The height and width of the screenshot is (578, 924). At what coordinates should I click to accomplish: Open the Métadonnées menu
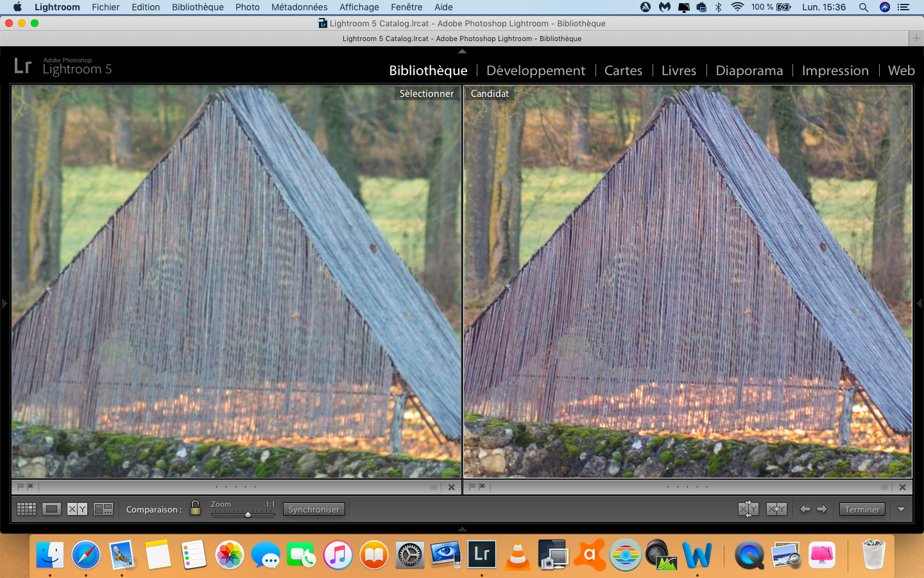(x=299, y=7)
